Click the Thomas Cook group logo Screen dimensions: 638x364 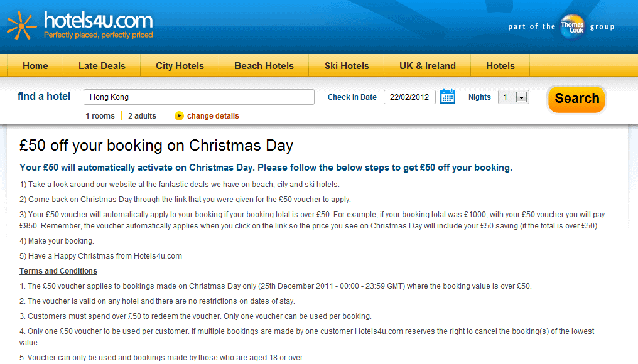(x=572, y=26)
